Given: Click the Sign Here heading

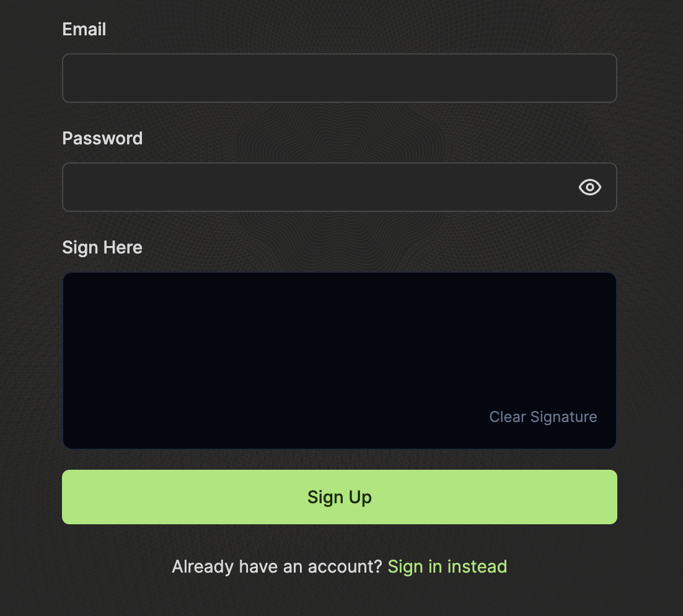Looking at the screenshot, I should (102, 247).
